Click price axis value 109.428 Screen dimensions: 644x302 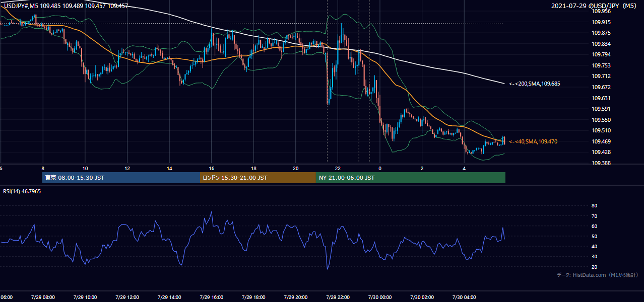click(x=601, y=152)
